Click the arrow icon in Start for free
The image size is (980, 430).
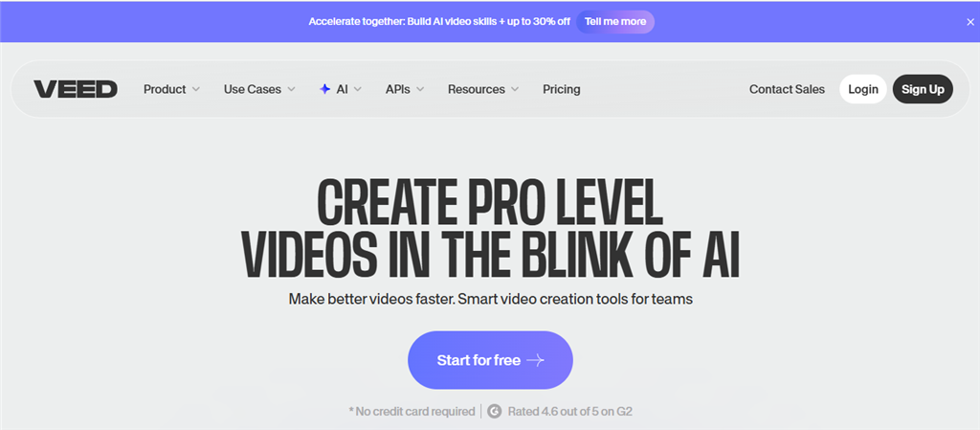[536, 361]
